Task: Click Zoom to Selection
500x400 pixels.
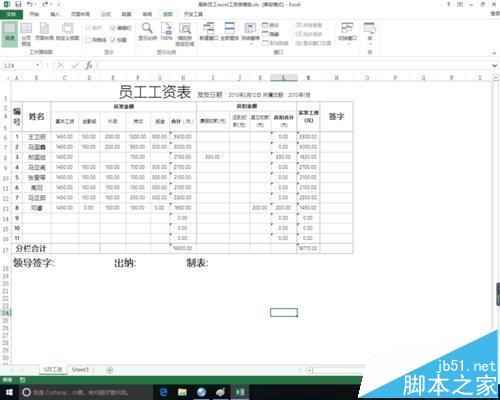Action: [185, 34]
